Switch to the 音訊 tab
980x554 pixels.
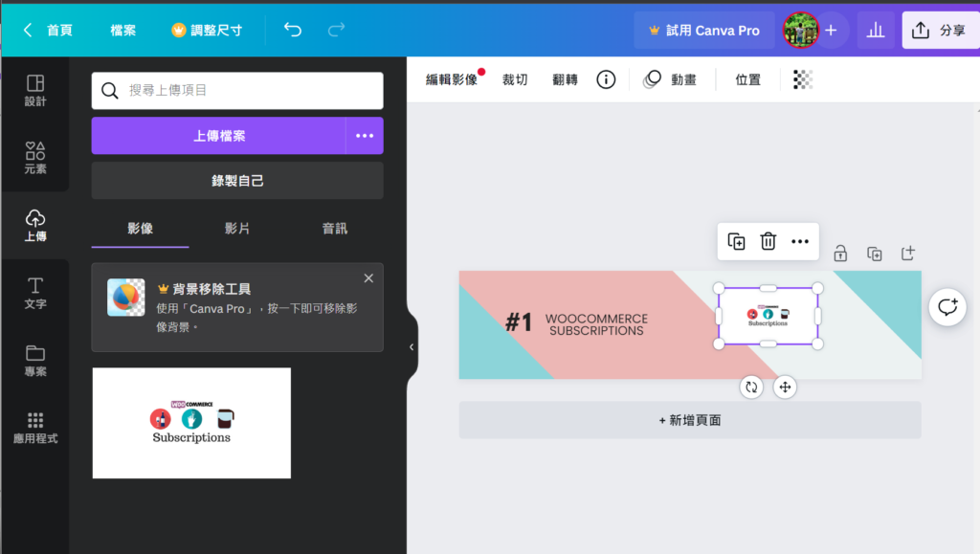[335, 229]
